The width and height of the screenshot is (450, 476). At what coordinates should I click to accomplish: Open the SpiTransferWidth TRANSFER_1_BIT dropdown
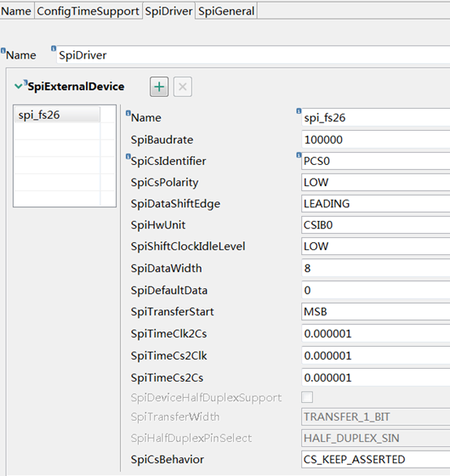[376, 417]
